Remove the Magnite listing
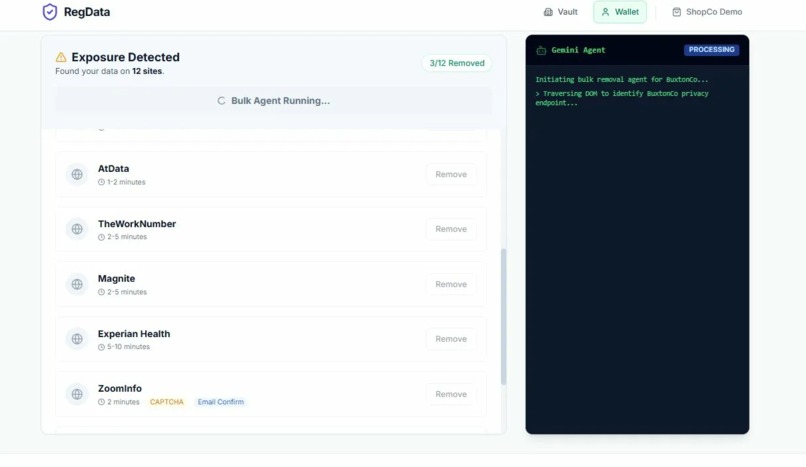The width and height of the screenshot is (806, 467). coord(451,284)
